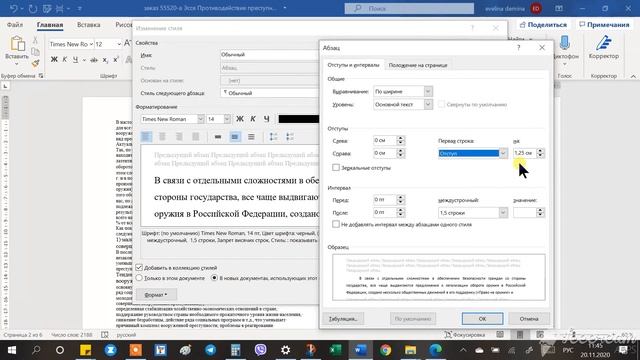Apply superscript x² formatting

pos(116,60)
